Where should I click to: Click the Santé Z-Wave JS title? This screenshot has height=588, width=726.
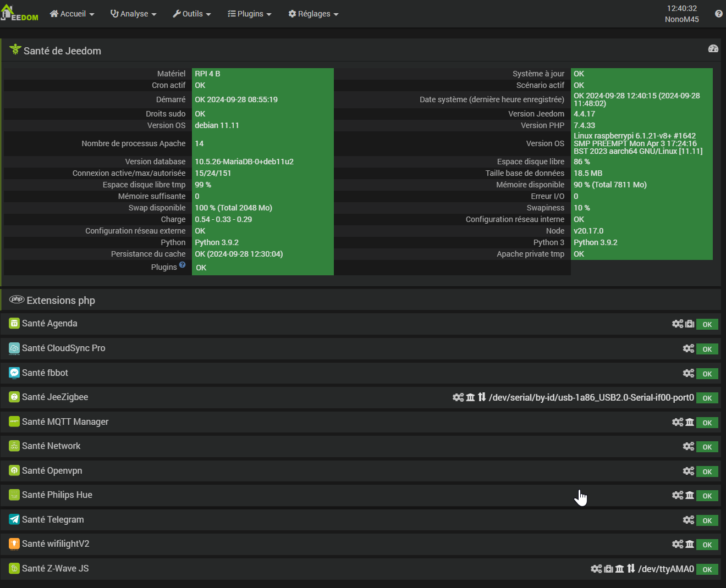55,569
